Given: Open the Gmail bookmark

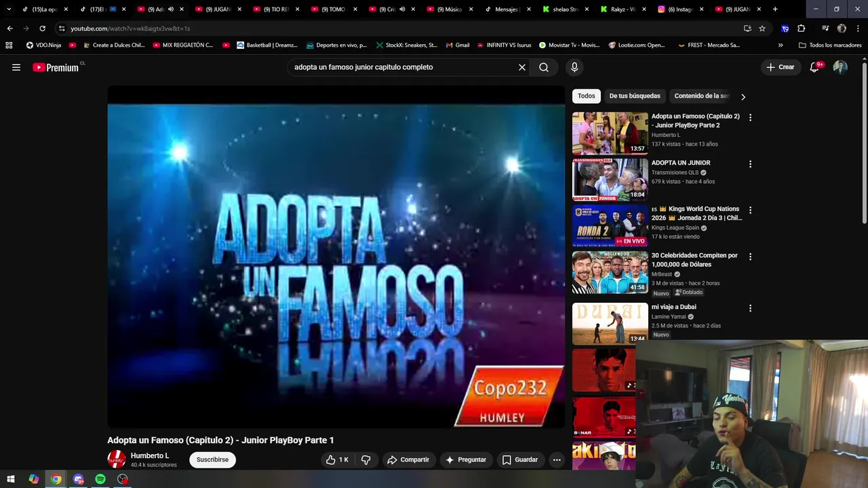Looking at the screenshot, I should [x=458, y=45].
